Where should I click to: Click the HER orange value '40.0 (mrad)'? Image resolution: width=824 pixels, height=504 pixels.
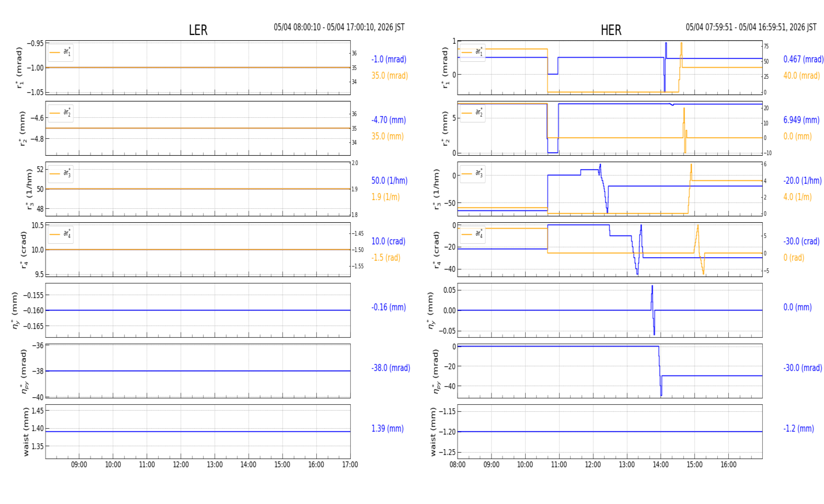point(802,76)
